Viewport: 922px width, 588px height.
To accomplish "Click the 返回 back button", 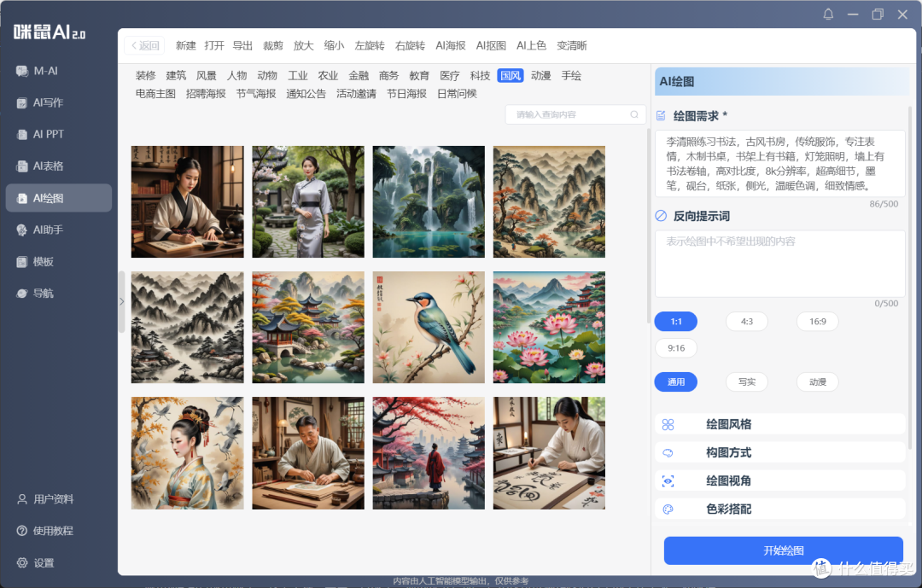I will click(144, 46).
